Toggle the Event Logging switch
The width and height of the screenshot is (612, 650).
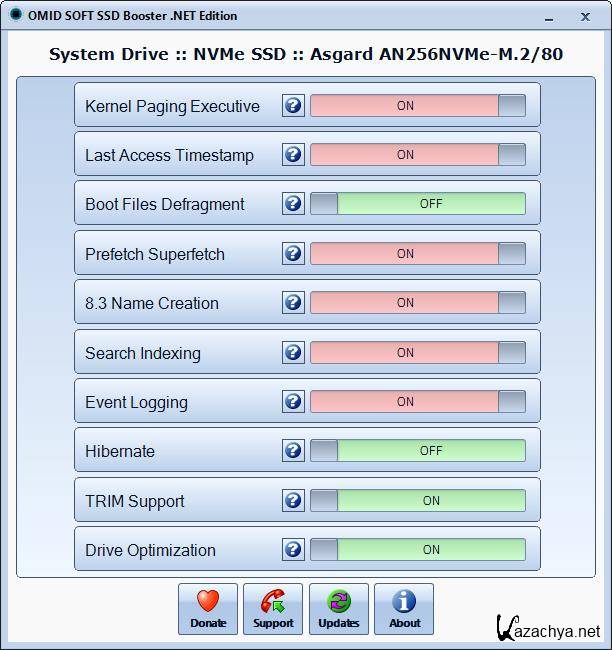(x=417, y=402)
